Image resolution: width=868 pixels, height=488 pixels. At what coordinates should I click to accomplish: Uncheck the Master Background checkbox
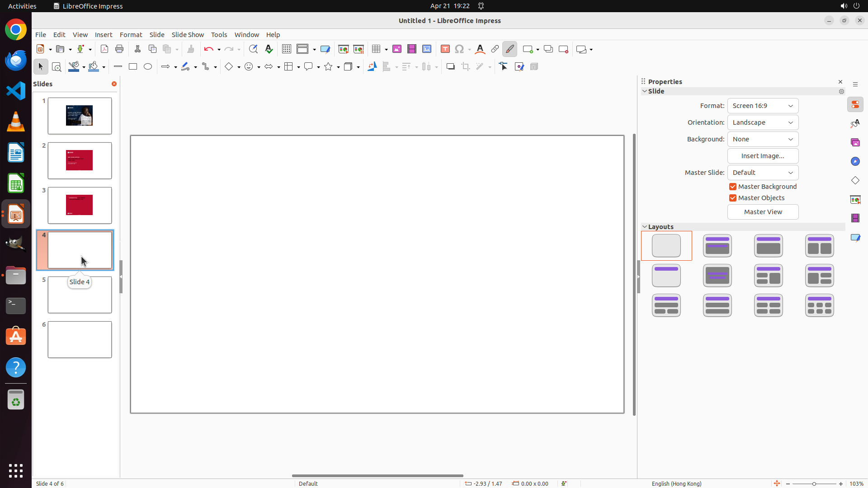pos(733,187)
